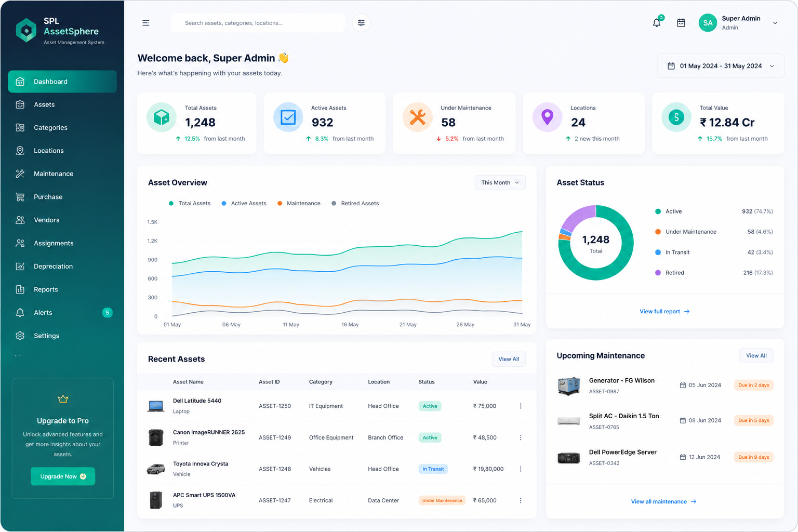The image size is (798, 532).
Task: Open the notifications bell icon
Action: pyautogui.click(x=657, y=23)
